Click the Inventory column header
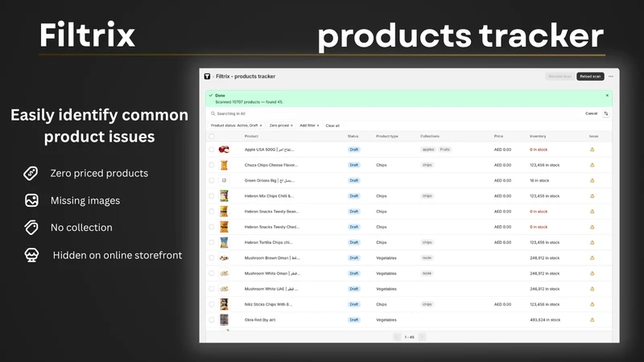 pyautogui.click(x=538, y=136)
